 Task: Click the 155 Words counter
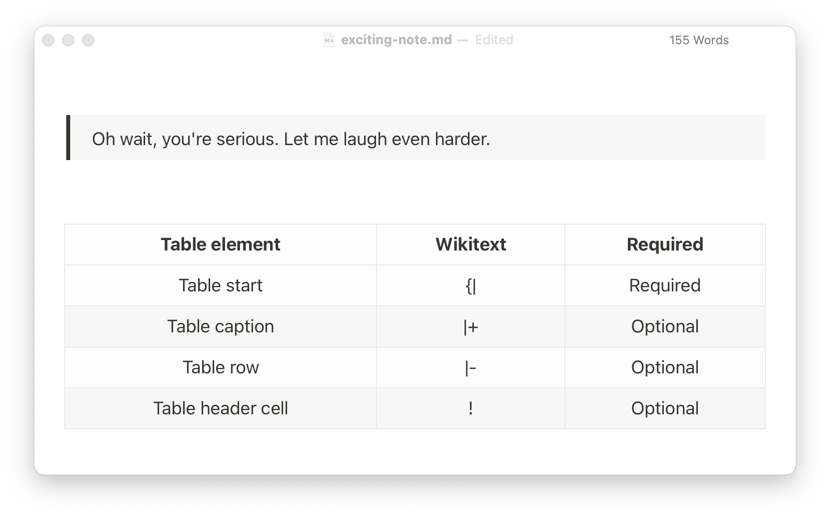[x=699, y=40]
